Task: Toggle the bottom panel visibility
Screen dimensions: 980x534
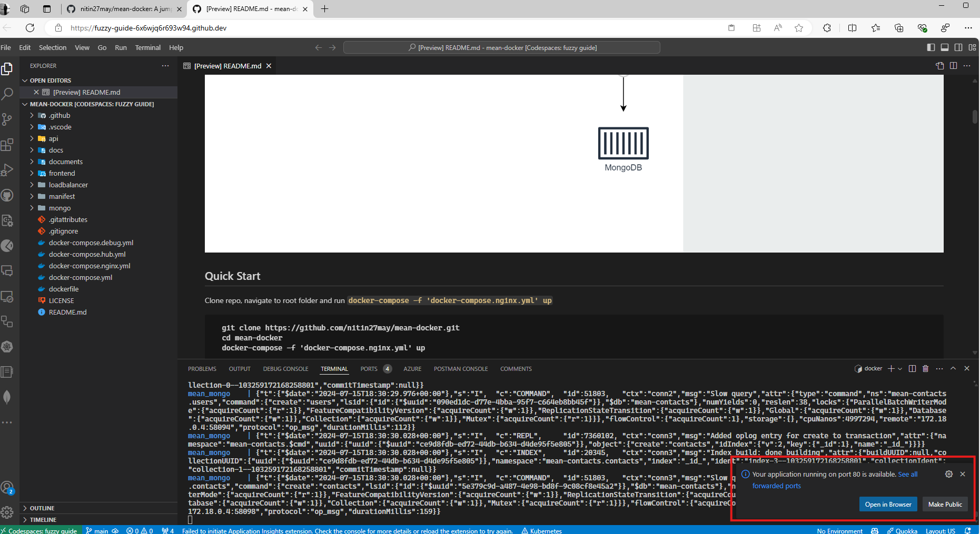Action: [x=945, y=47]
